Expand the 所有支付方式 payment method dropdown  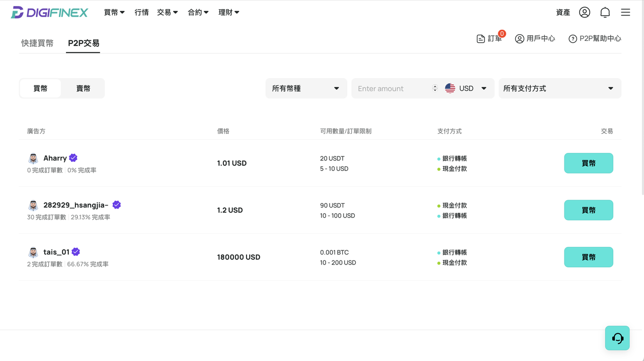point(560,88)
